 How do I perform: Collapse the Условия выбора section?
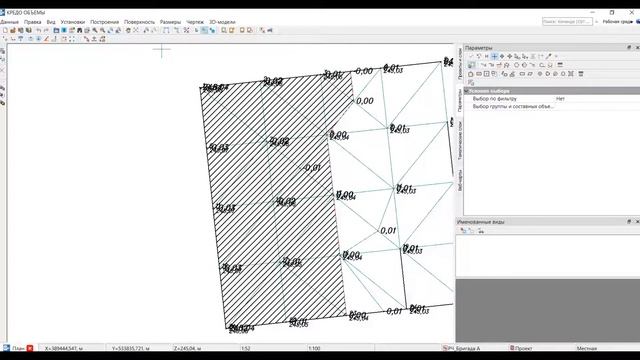pos(467,91)
